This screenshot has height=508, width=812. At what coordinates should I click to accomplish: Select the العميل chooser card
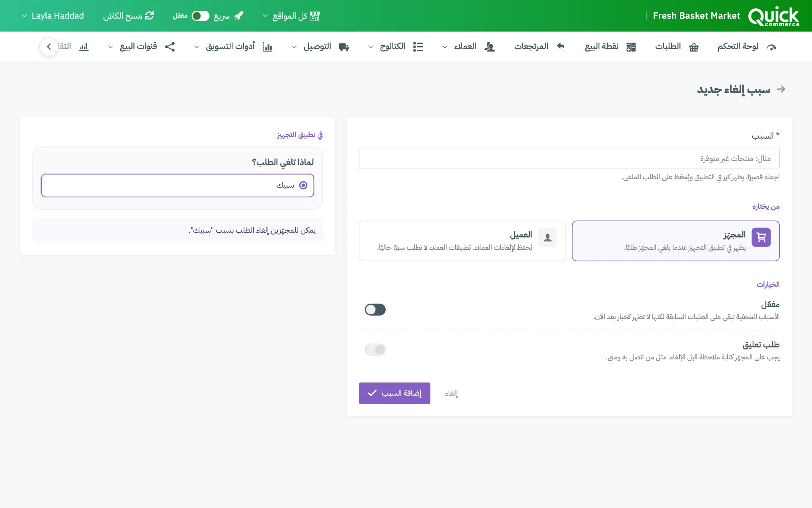(462, 241)
